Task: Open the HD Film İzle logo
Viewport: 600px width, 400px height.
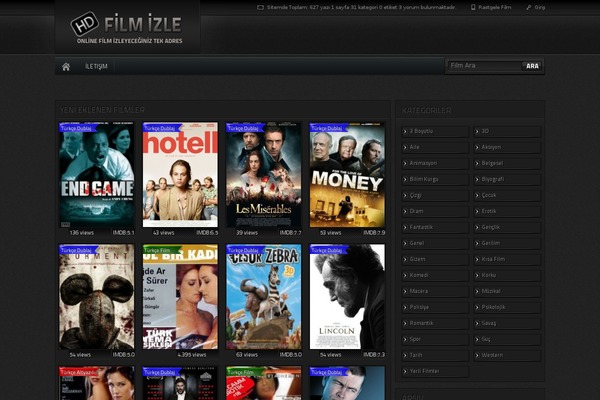Action: click(x=127, y=28)
